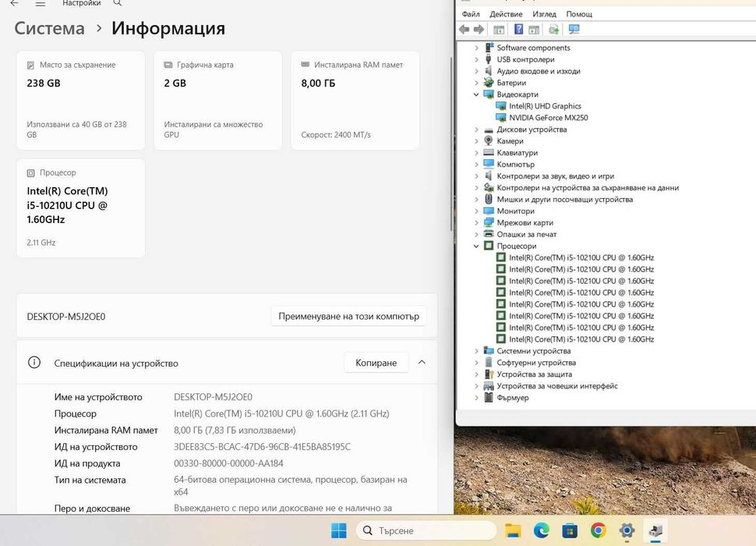Image resolution: width=756 pixels, height=546 pixels.
Task: Select Контролери за звук, видео и игри
Action: (x=556, y=176)
